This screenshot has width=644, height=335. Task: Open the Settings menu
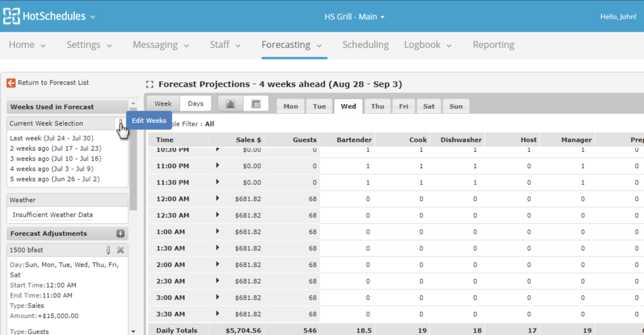point(89,45)
